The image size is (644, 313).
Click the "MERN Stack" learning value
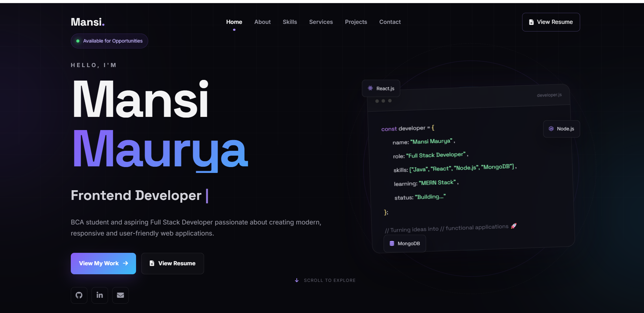437,183
